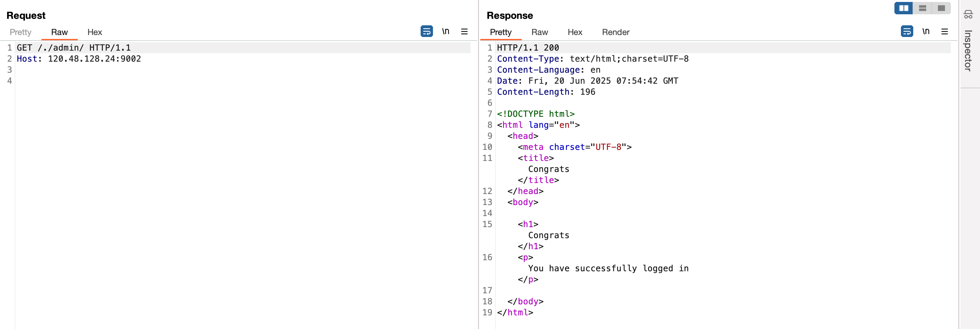Viewport: 980px width, 329px height.
Task: Toggle word wrap icon in Request panel
Action: (x=426, y=31)
